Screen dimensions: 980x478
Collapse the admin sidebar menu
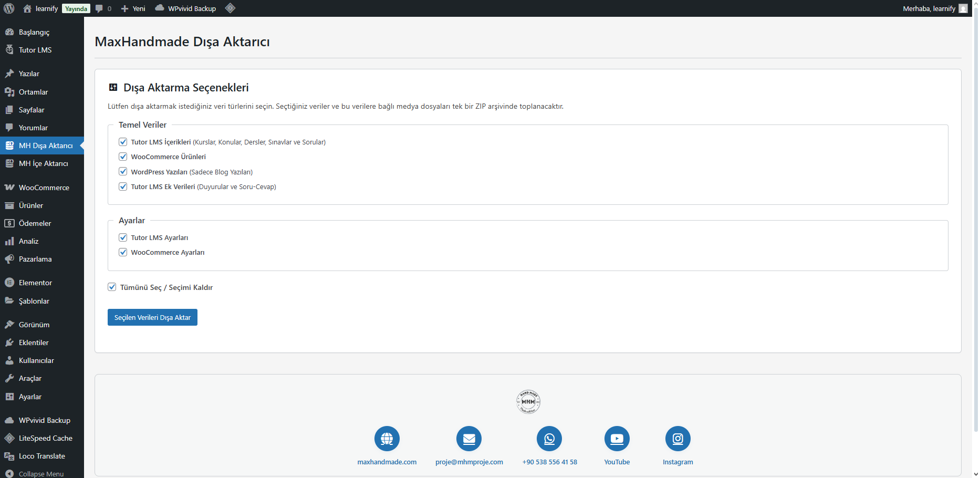(42, 473)
